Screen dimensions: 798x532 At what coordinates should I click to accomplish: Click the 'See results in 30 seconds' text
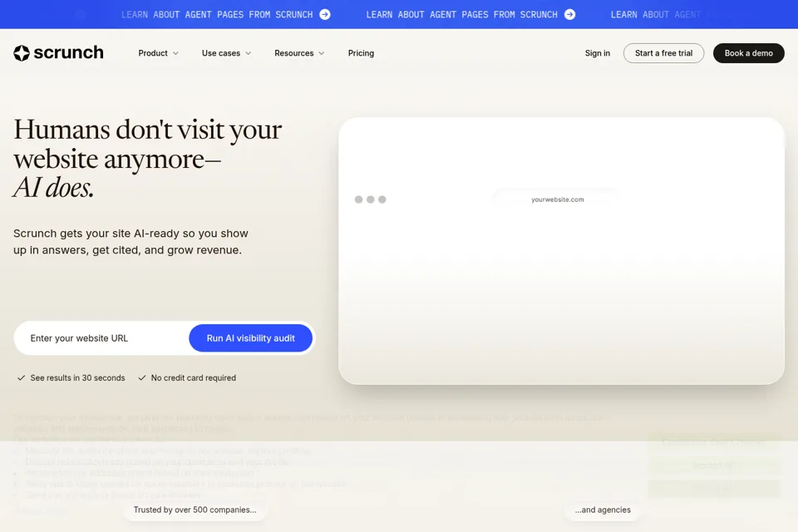click(77, 377)
